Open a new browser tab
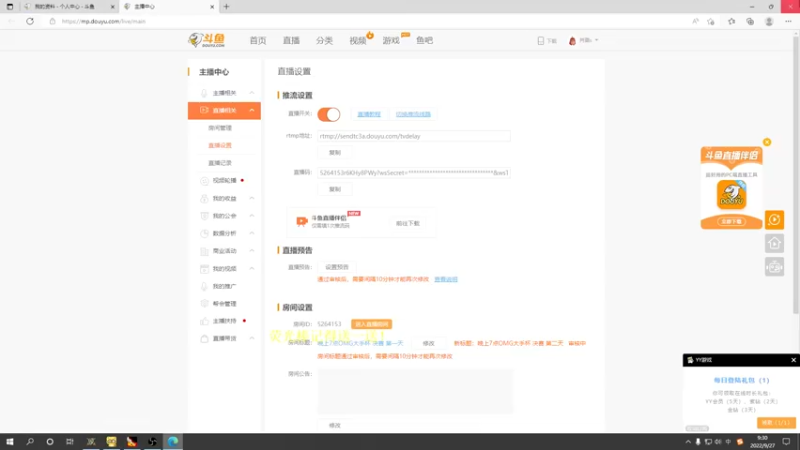This screenshot has height=450, width=800. (x=227, y=7)
